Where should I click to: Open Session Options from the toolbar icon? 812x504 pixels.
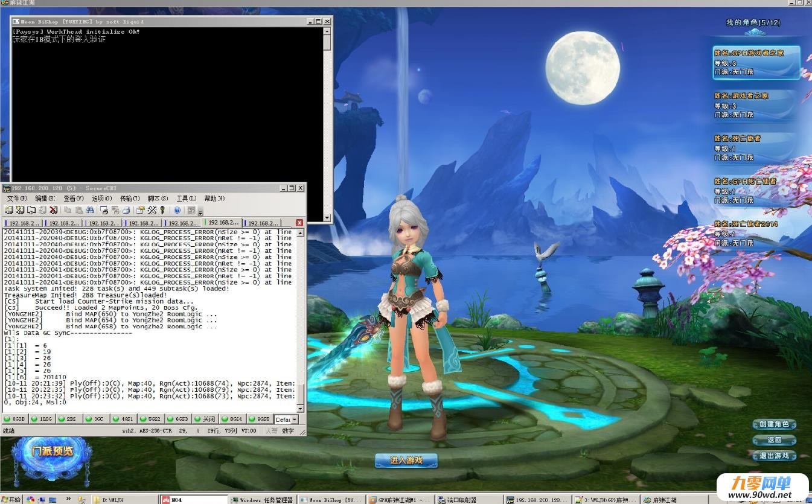(141, 210)
